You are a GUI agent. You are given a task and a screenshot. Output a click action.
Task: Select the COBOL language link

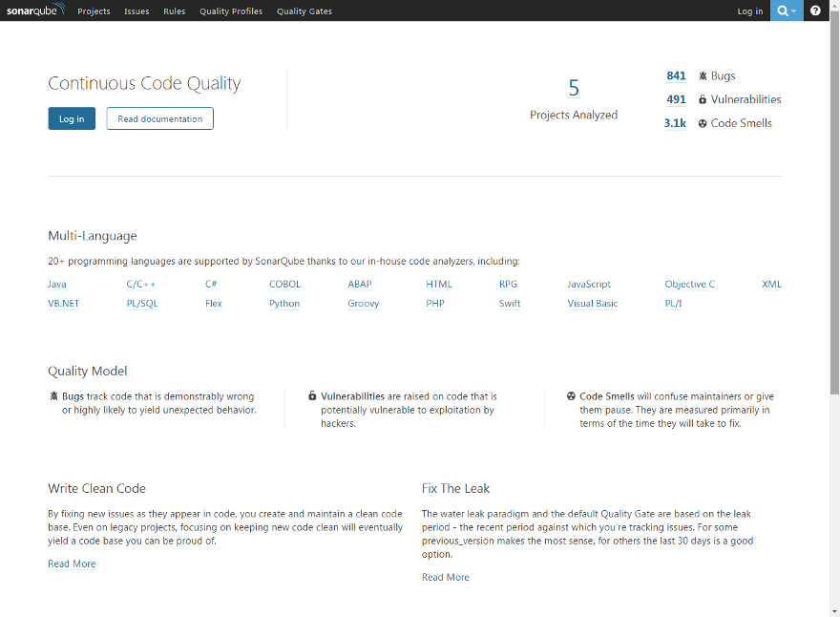coord(285,284)
